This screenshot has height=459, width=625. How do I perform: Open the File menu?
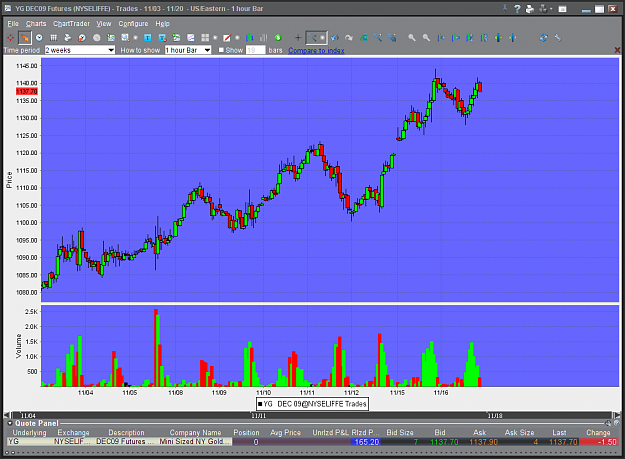[13, 24]
